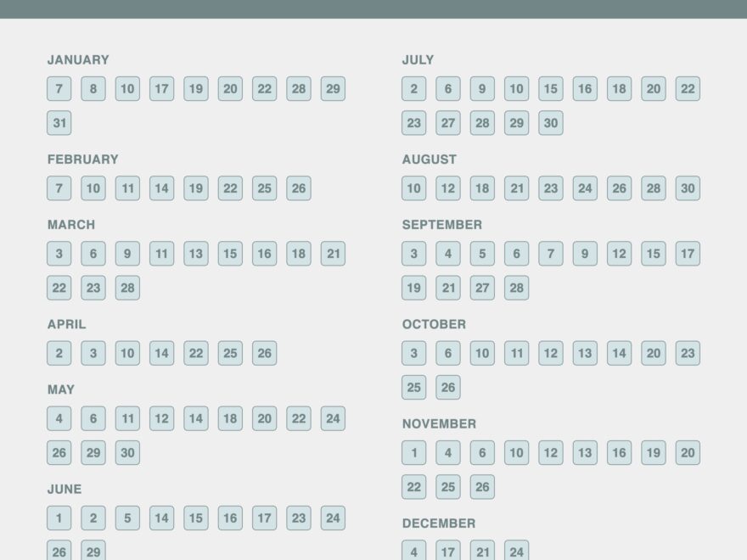
Task: Click date 7 under January
Action: coord(59,89)
